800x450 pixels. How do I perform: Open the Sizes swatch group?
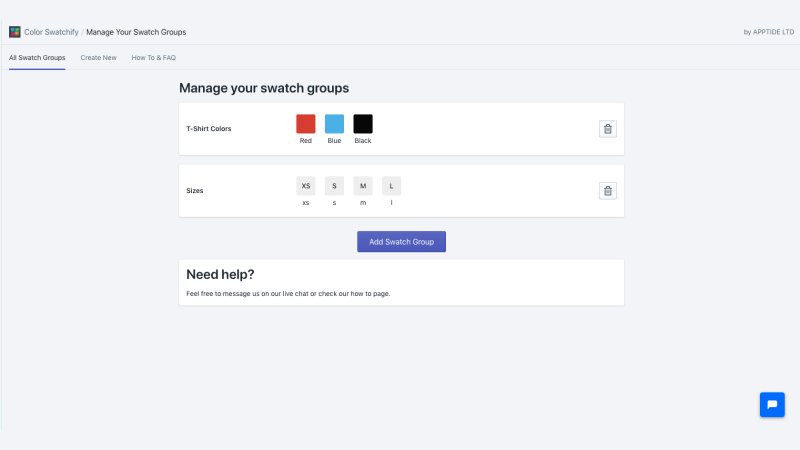(194, 191)
